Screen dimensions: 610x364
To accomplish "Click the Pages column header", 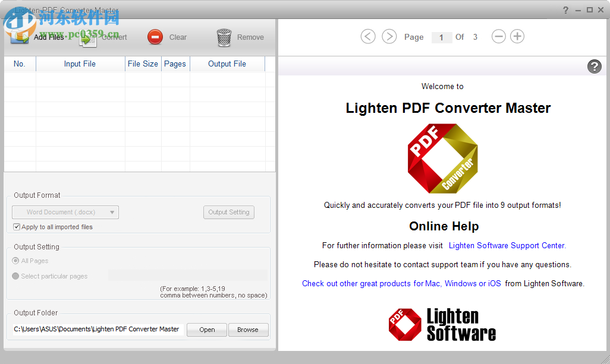I will pyautogui.click(x=175, y=64).
